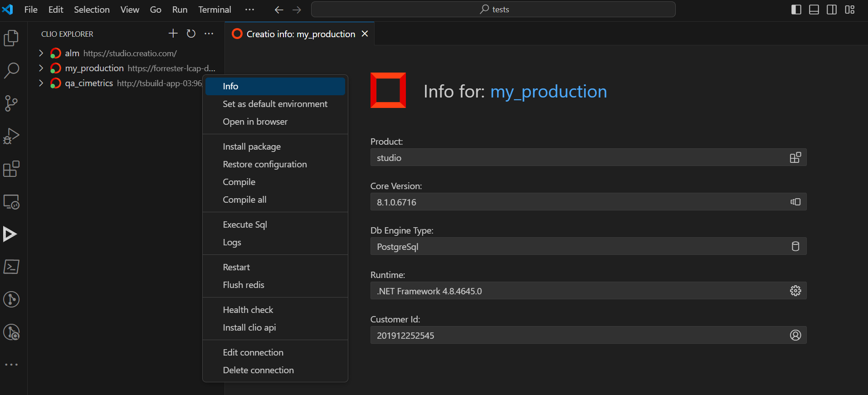Open the Clio Explorer play icon

point(10,234)
